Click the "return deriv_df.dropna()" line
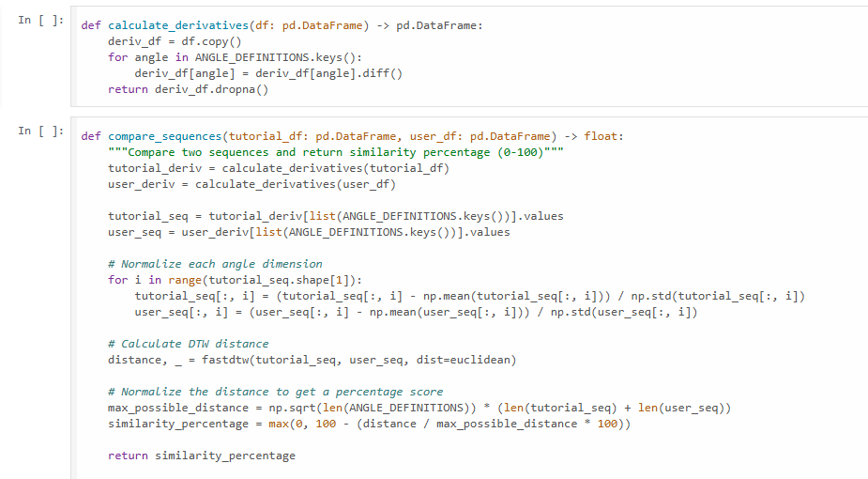The image size is (868, 479). [x=189, y=90]
